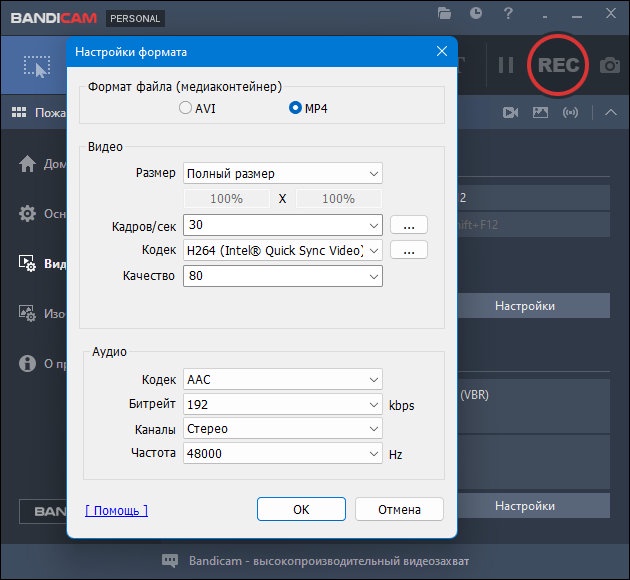Viewport: 630px width, 580px height.
Task: Open the Home tab with the house icon
Action: [x=27, y=164]
